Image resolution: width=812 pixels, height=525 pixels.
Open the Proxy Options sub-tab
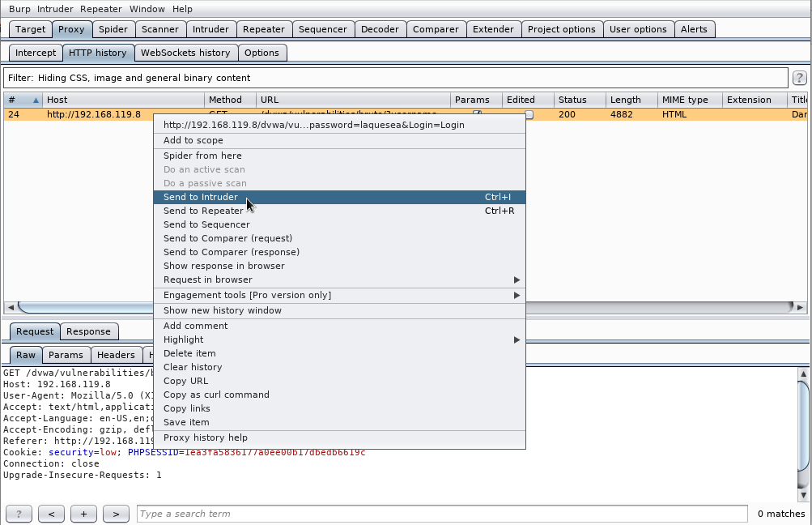point(262,53)
